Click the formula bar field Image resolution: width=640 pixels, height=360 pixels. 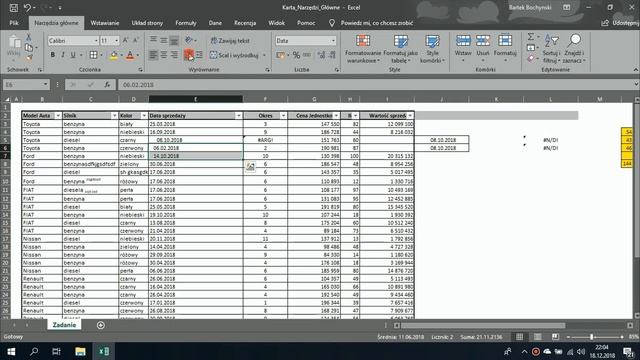[376, 84]
